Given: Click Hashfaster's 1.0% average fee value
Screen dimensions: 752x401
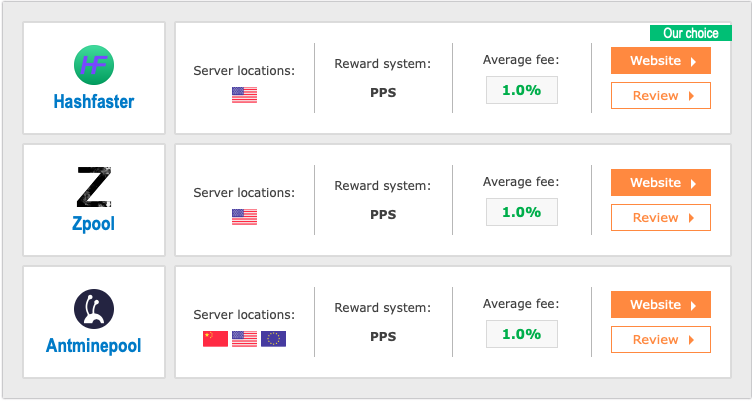Looking at the screenshot, I should click(x=522, y=90).
